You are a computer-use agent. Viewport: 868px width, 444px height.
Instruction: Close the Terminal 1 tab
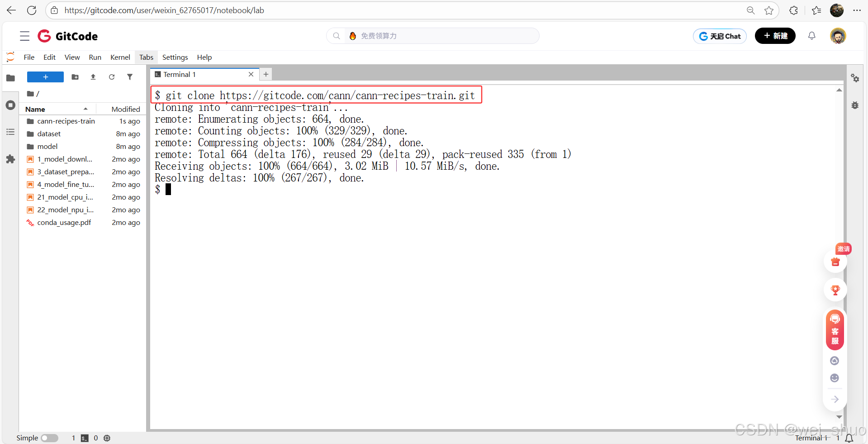pyautogui.click(x=251, y=74)
